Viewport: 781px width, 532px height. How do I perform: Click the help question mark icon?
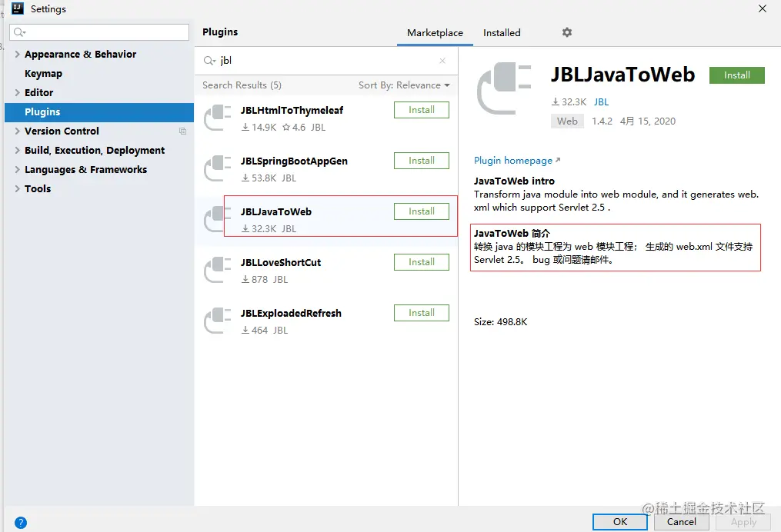[x=21, y=523]
